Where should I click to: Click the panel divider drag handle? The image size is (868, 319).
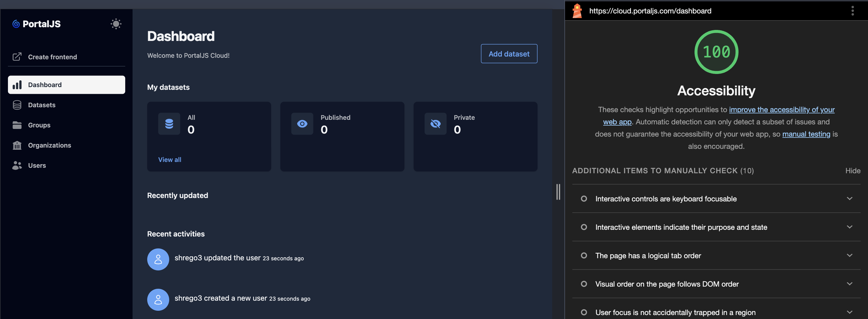(x=558, y=192)
